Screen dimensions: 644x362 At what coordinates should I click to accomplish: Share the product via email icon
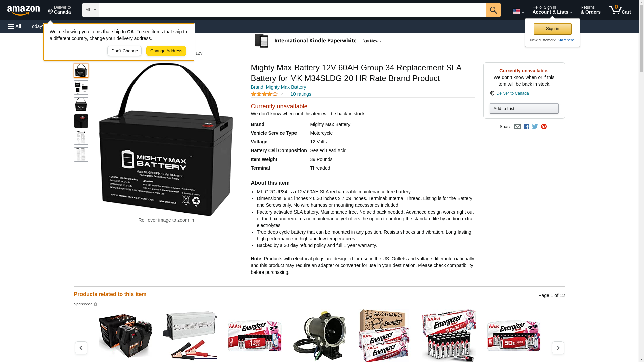[517, 127]
